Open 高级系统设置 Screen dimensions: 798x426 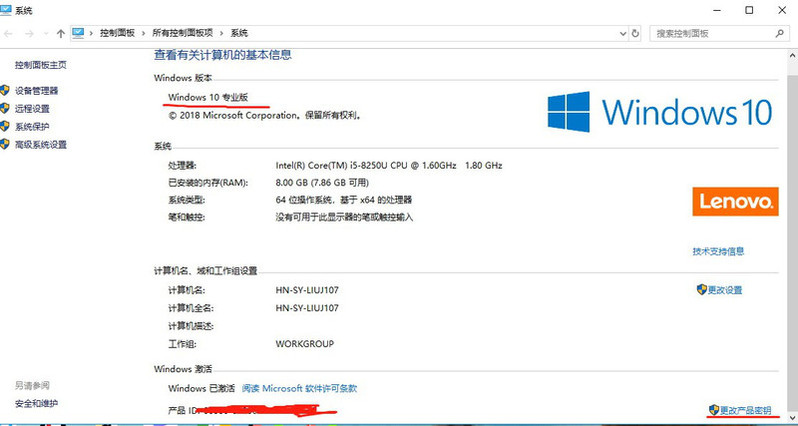[x=41, y=145]
